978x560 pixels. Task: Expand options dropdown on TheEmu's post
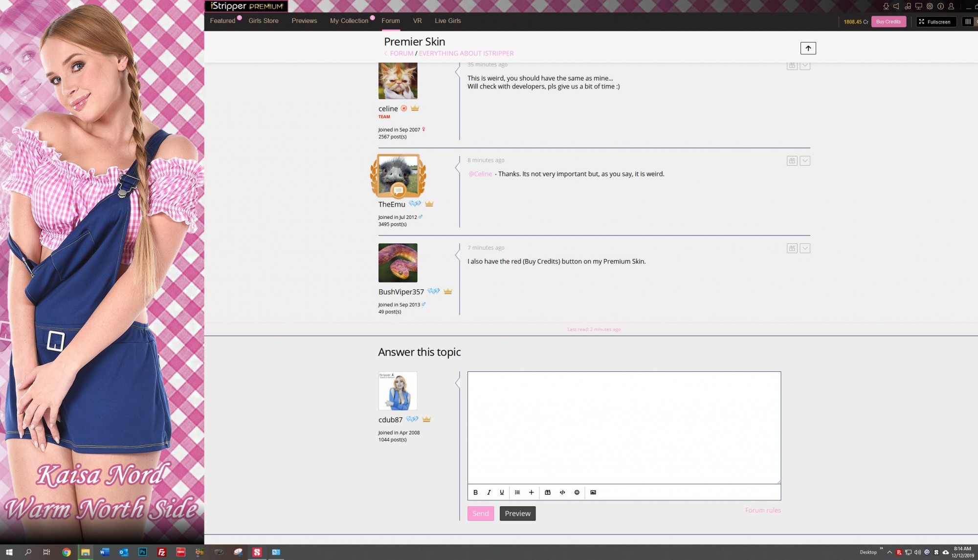tap(805, 161)
